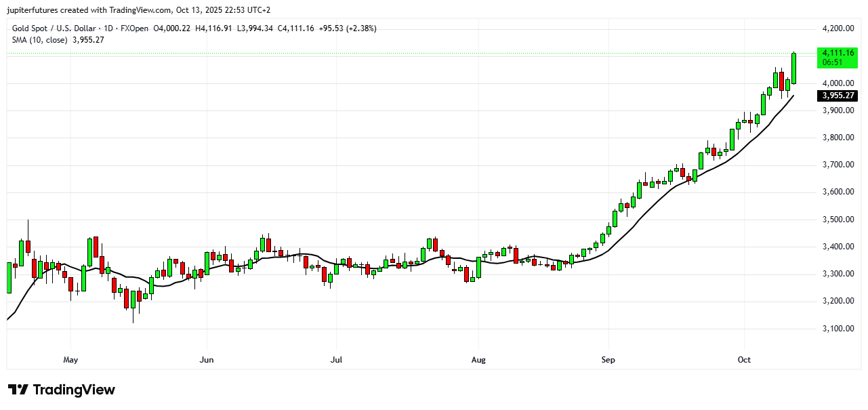Click the latest green candle at far right
The width and height of the screenshot is (868, 410).
[793, 68]
